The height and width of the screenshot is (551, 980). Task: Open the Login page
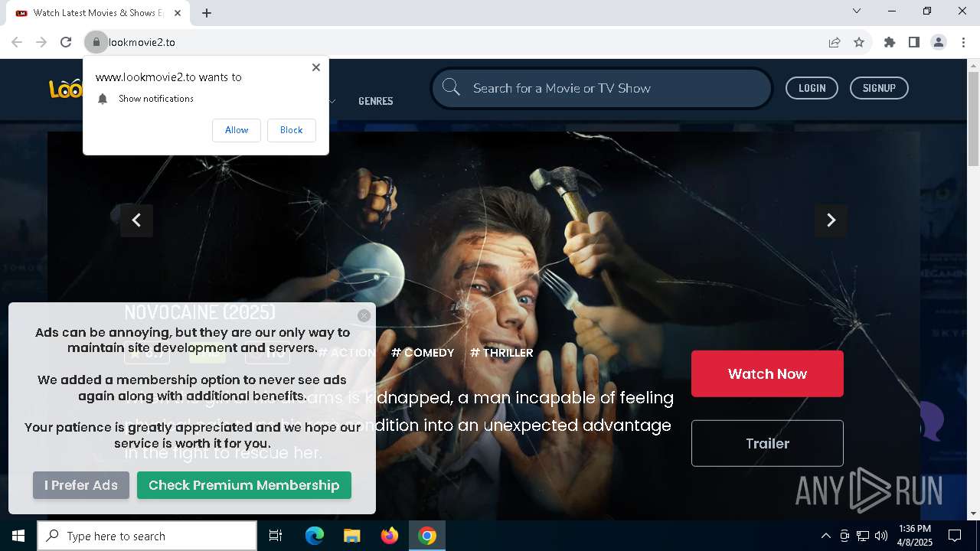812,88
